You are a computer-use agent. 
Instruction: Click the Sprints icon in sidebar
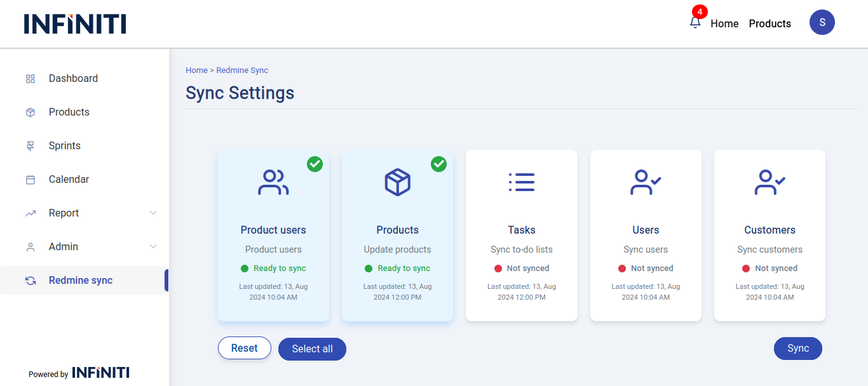[31, 146]
